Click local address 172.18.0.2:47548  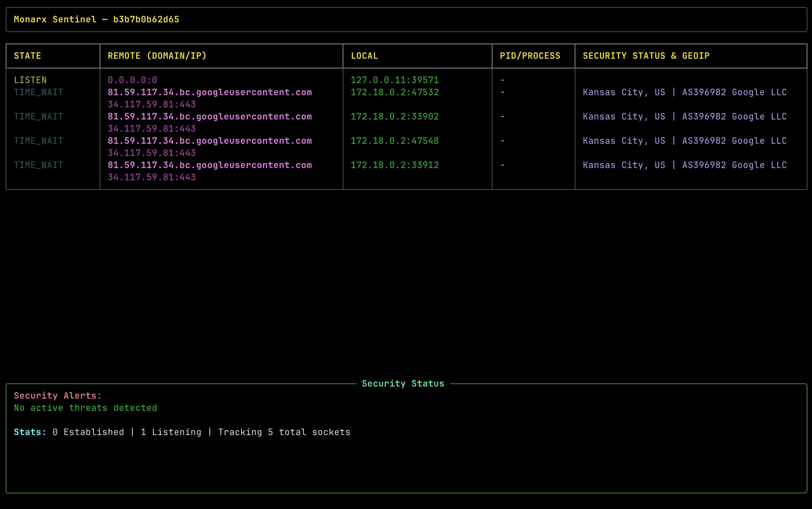pyautogui.click(x=395, y=140)
